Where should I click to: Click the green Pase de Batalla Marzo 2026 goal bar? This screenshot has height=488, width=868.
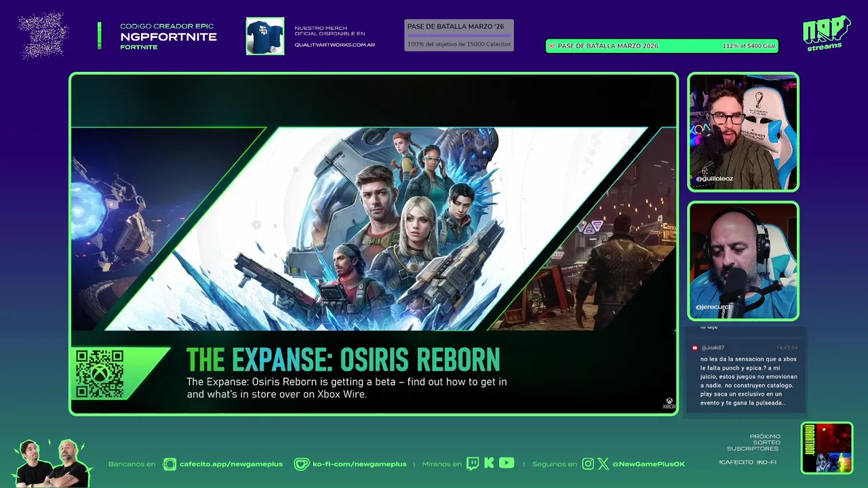coord(662,46)
